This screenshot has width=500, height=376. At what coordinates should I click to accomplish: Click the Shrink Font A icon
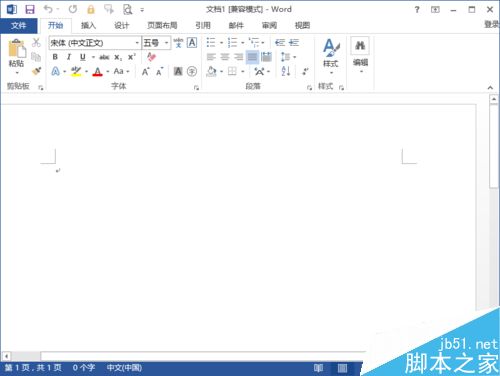point(160,71)
